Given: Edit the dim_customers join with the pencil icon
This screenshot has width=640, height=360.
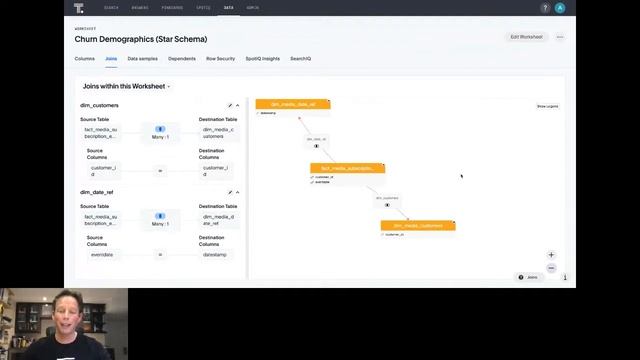Looking at the screenshot, I should point(230,106).
